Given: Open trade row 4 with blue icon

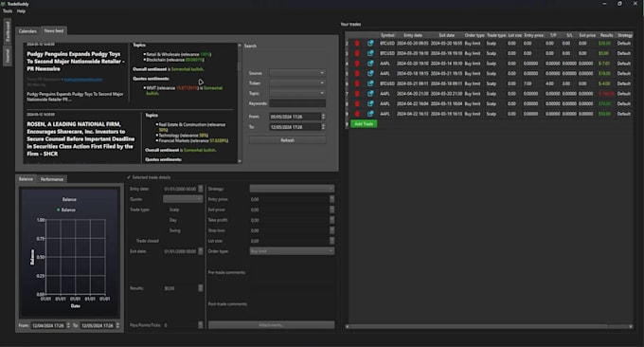Looking at the screenshot, I should click(x=370, y=64).
